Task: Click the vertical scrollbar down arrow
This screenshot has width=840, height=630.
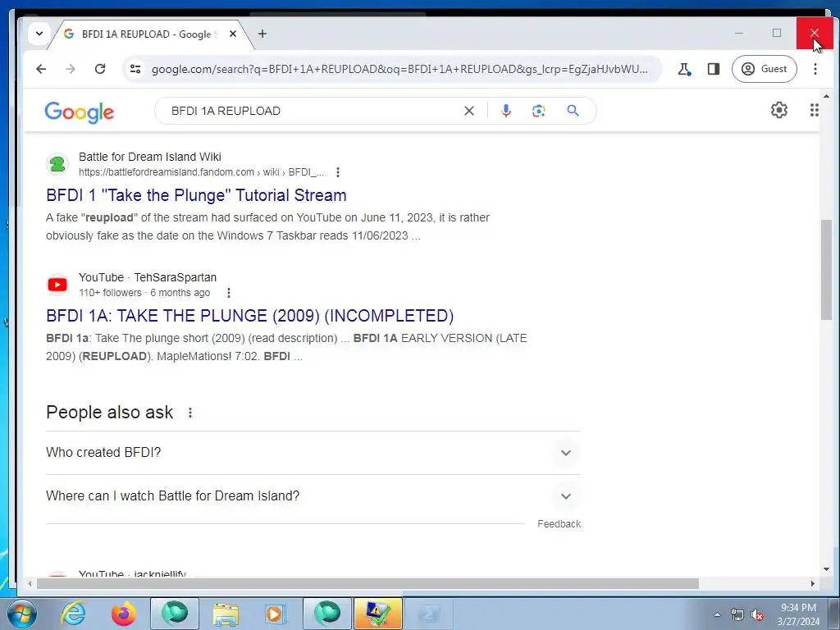Action: [826, 569]
